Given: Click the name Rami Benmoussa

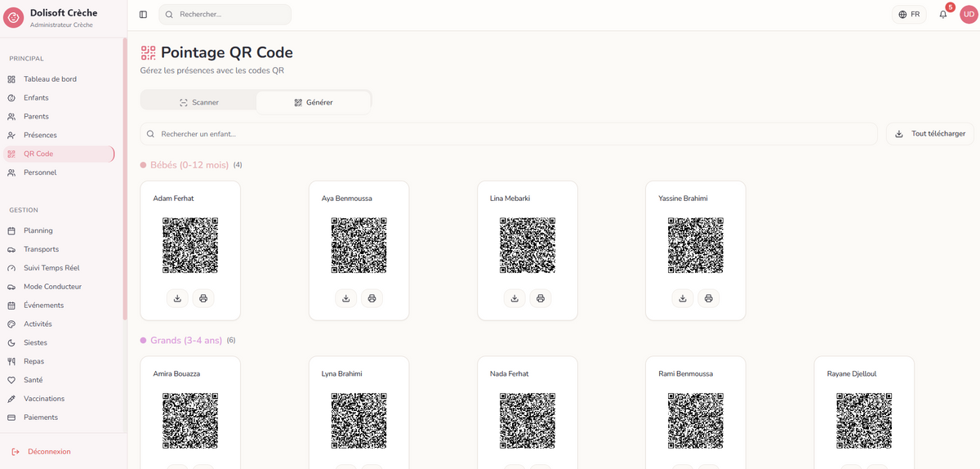Looking at the screenshot, I should pos(686,373).
